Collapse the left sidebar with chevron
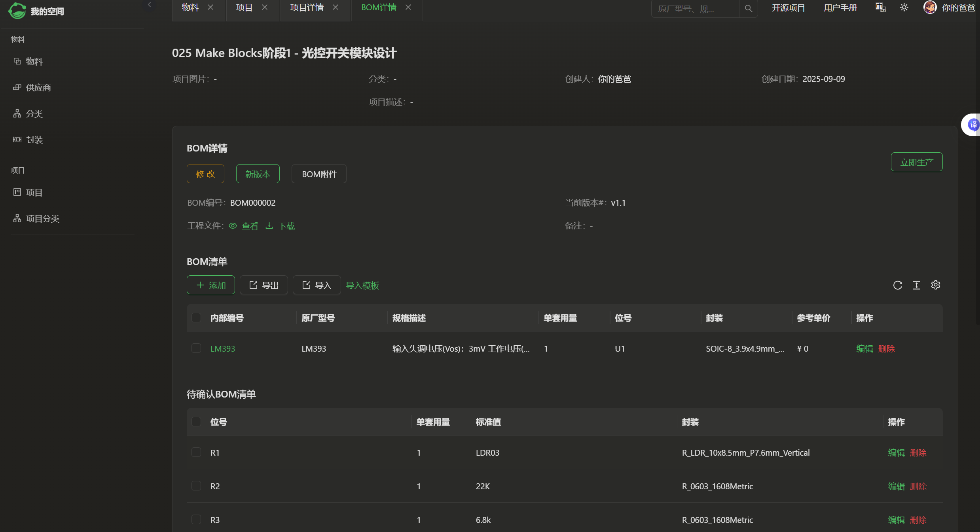The width and height of the screenshot is (980, 532). (x=150, y=5)
